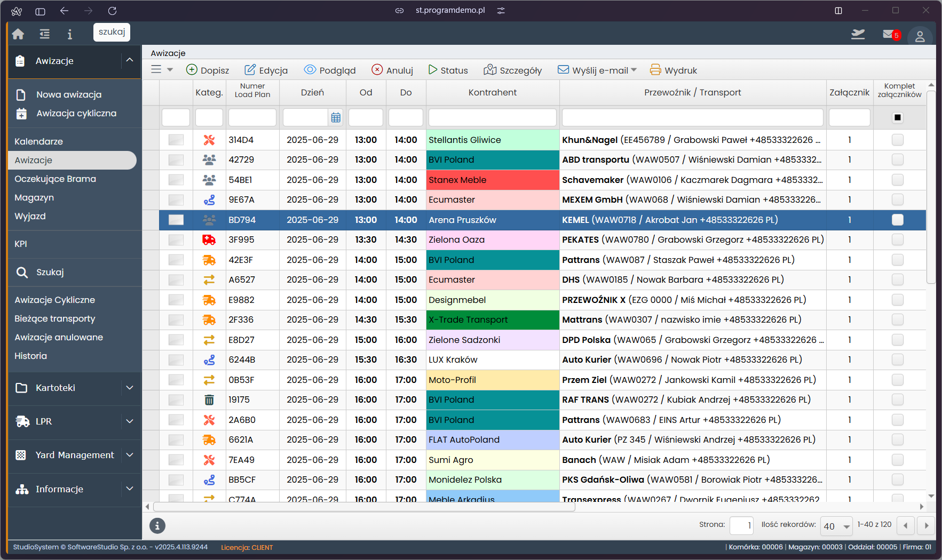The image size is (942, 560).
Task: Toggle the sidebar menu collapse icon
Action: [x=44, y=34]
